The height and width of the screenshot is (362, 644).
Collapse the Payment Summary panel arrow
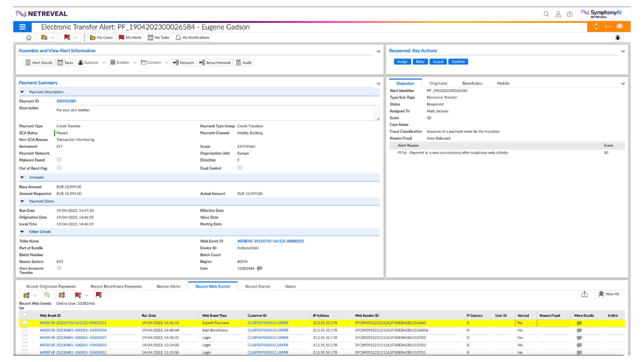click(378, 84)
